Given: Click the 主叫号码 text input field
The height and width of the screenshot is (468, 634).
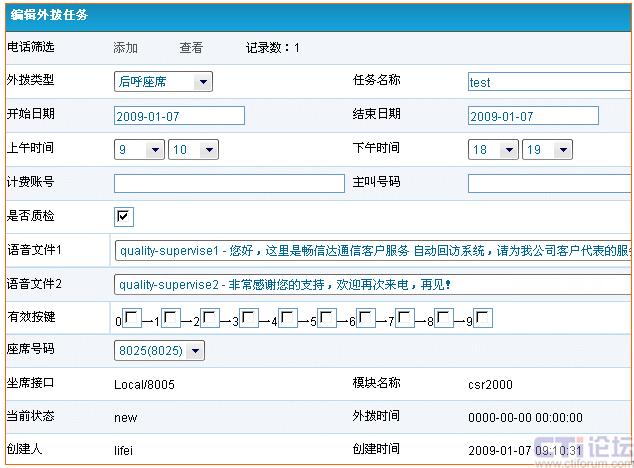Looking at the screenshot, I should pos(550,184).
